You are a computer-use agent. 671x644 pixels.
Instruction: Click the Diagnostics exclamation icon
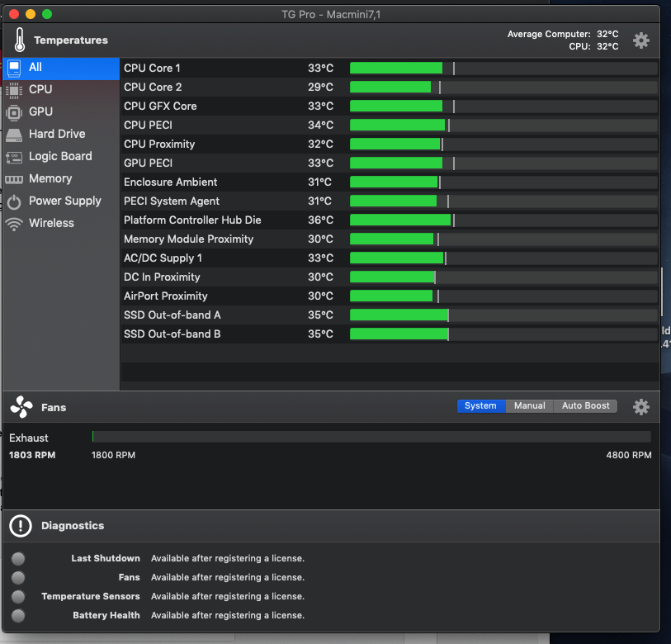pyautogui.click(x=21, y=525)
